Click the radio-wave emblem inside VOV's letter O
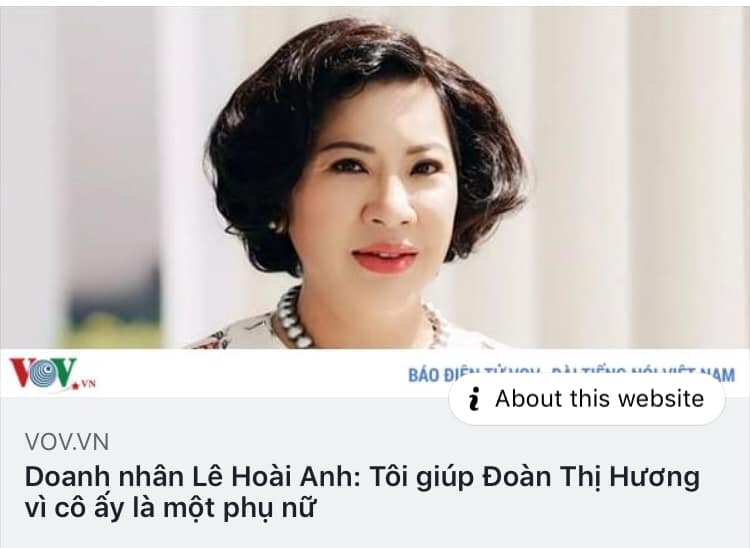 coord(45,373)
